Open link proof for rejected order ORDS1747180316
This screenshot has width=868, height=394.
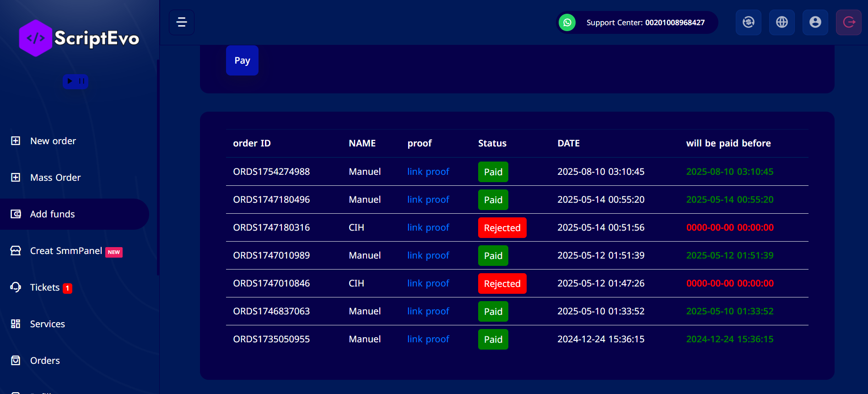(x=428, y=227)
